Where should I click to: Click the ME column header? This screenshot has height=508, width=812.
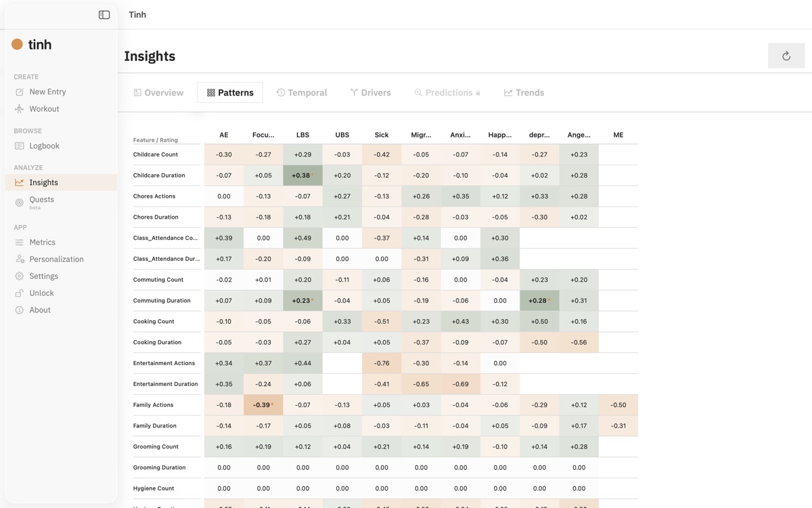(x=618, y=135)
